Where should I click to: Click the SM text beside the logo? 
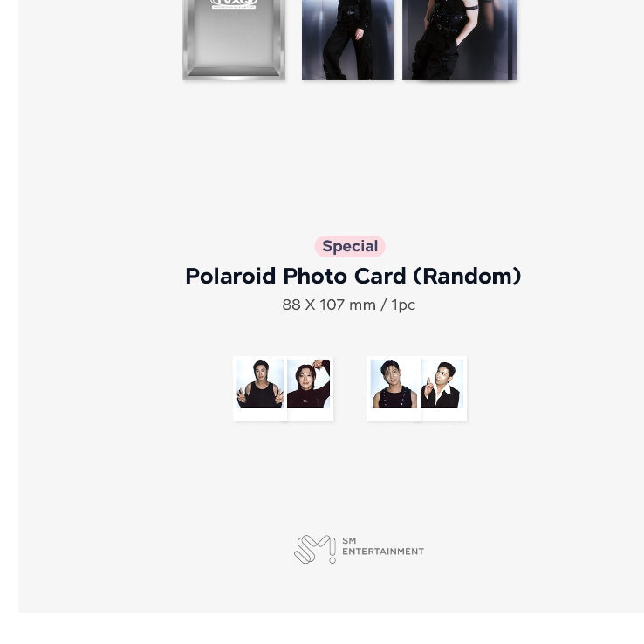pyautogui.click(x=349, y=541)
